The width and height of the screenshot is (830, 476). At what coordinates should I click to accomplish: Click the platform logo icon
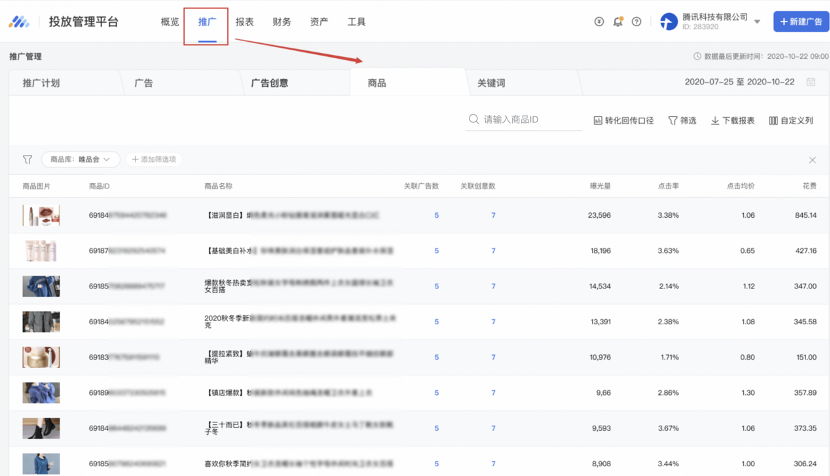[19, 21]
